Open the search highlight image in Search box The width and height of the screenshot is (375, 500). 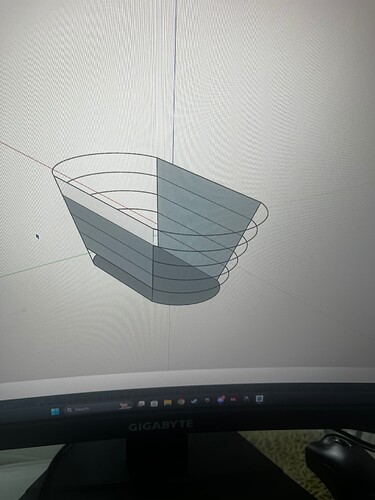pos(126,406)
